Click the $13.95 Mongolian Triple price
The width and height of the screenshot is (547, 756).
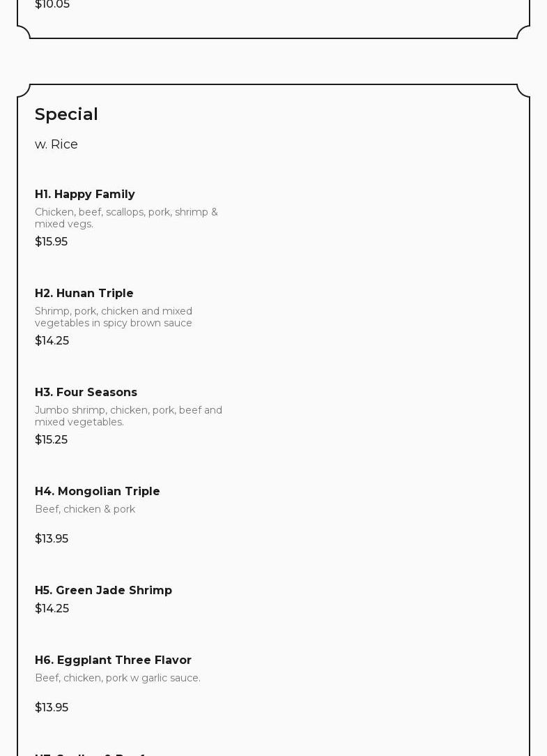coord(52,539)
